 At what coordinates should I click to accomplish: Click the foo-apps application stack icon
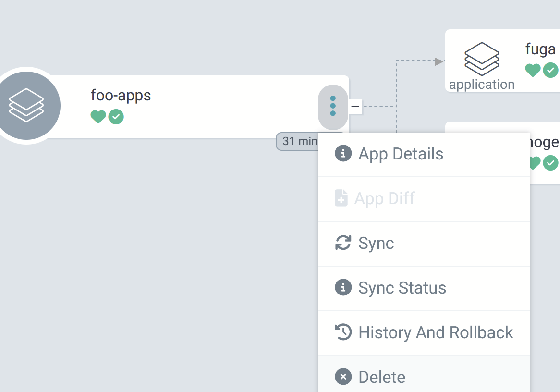(x=26, y=106)
